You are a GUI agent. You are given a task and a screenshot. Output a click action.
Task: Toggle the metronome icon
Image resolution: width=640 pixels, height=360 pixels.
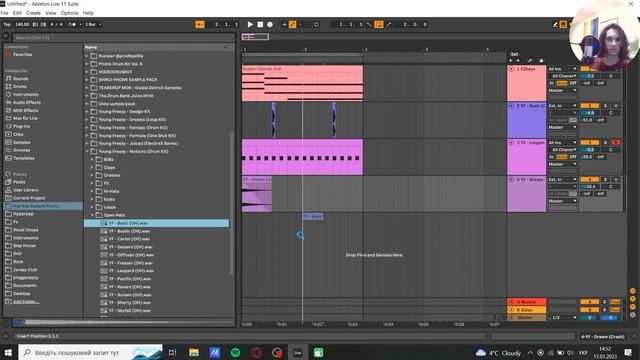(x=72, y=24)
